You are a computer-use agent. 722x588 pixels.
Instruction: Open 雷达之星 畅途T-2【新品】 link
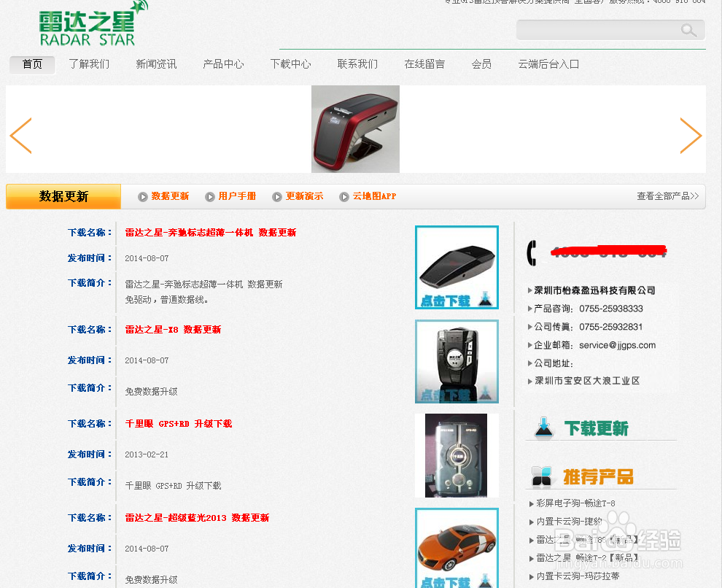[x=588, y=558]
